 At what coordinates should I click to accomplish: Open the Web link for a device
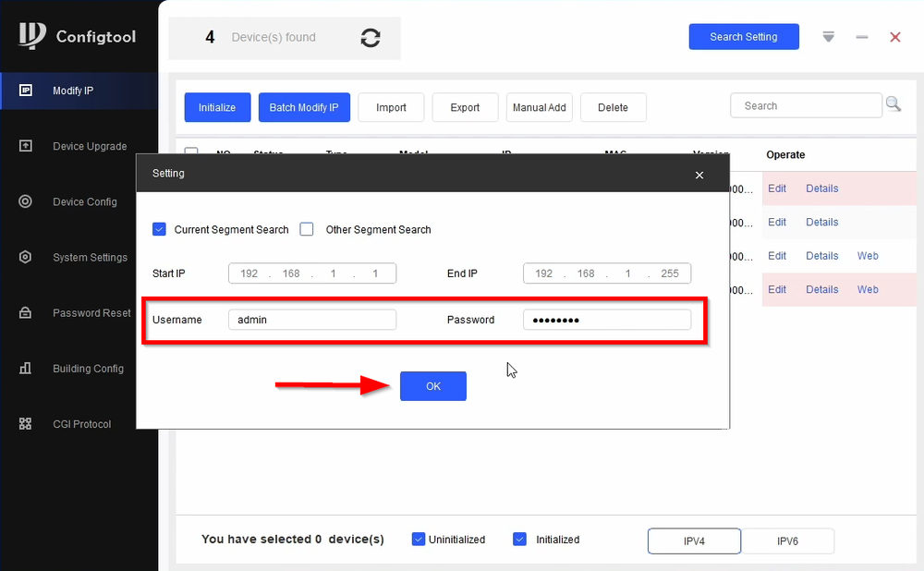coord(868,256)
